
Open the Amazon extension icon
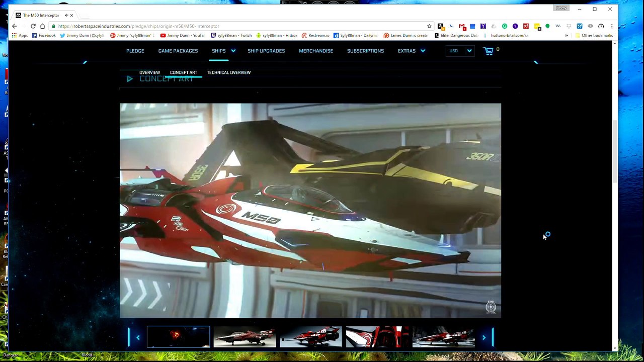441,26
